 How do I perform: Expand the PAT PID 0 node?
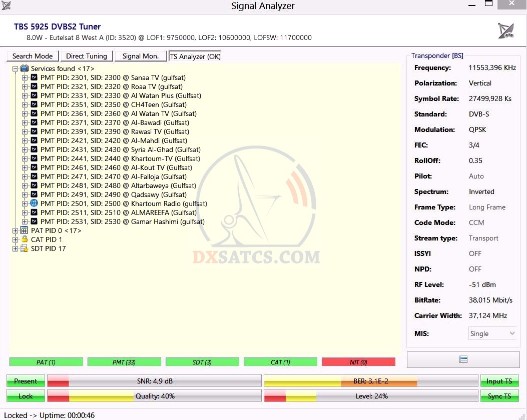pyautogui.click(x=15, y=230)
